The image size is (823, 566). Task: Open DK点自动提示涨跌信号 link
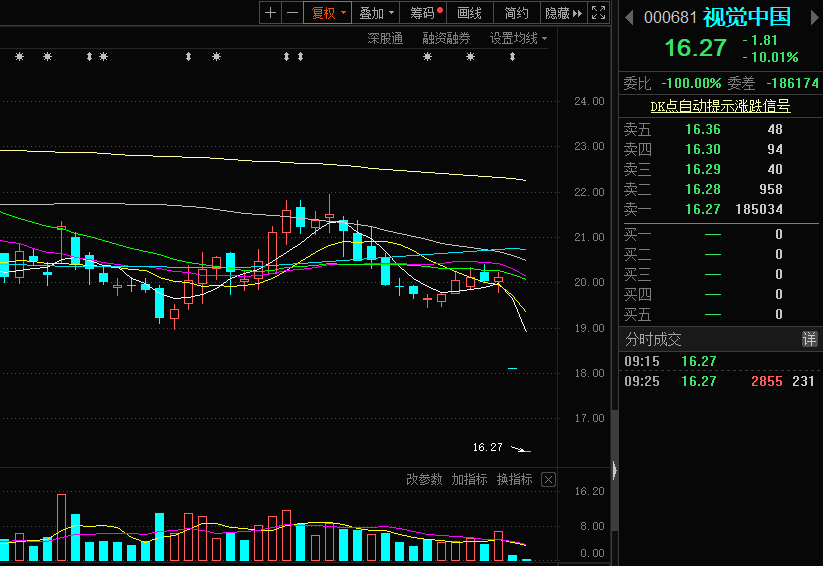pyautogui.click(x=720, y=106)
